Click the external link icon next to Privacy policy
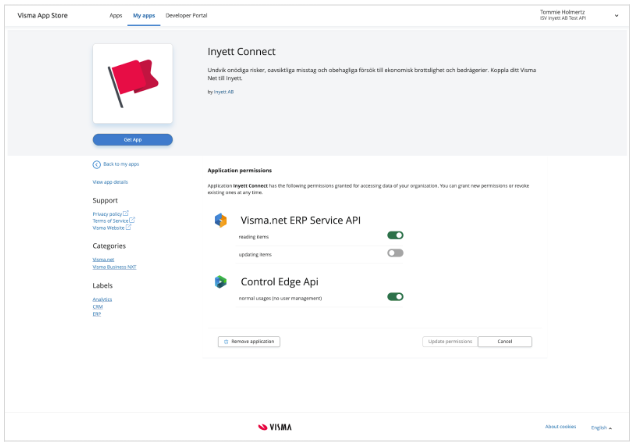Viewport: 635px width, 447px height. click(126, 213)
